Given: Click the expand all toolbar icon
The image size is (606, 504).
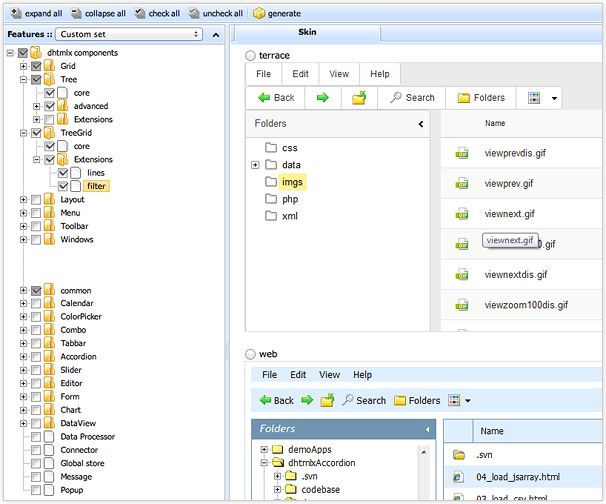Looking at the screenshot, I should (16, 14).
